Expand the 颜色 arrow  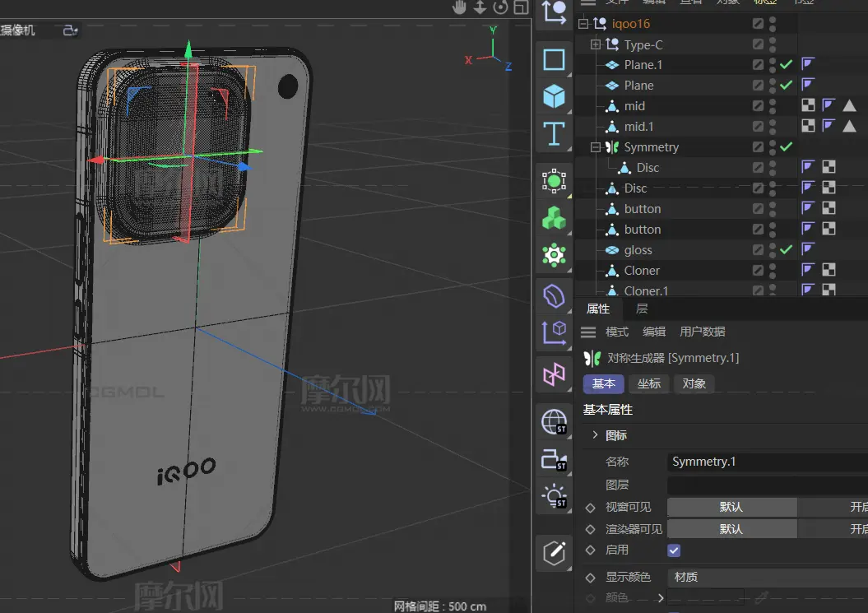point(661,597)
